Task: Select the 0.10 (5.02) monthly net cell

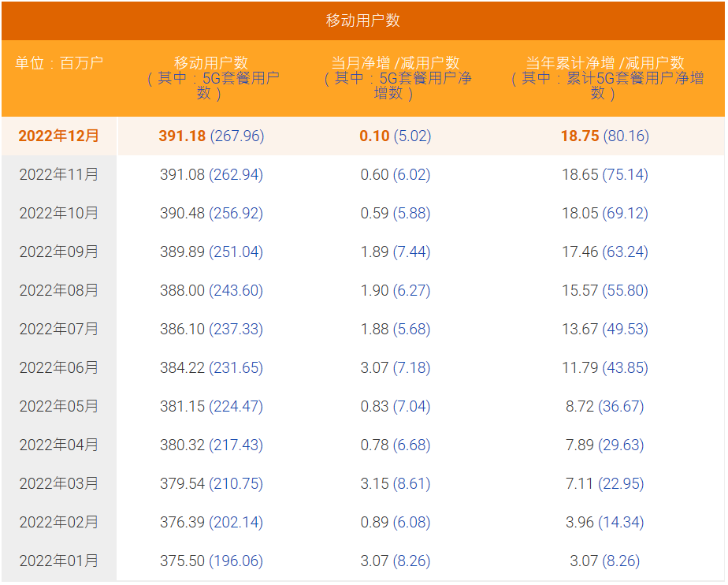Action: [x=396, y=136]
